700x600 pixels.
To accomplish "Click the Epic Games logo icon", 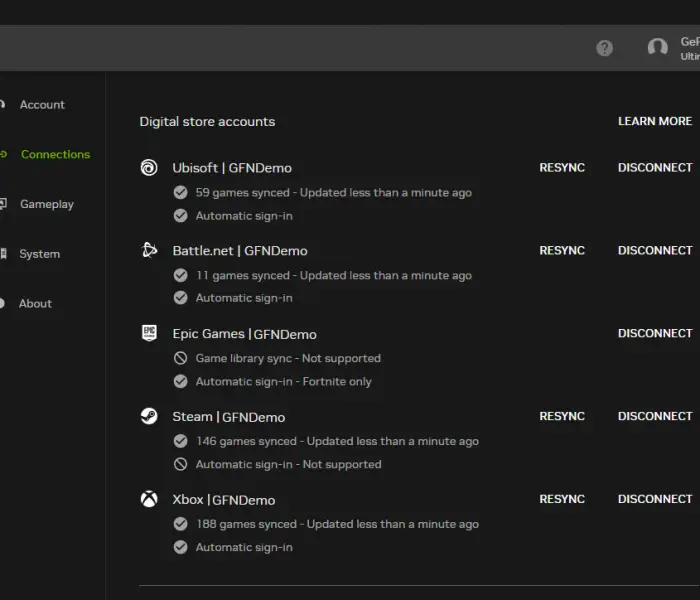I will pyautogui.click(x=149, y=333).
